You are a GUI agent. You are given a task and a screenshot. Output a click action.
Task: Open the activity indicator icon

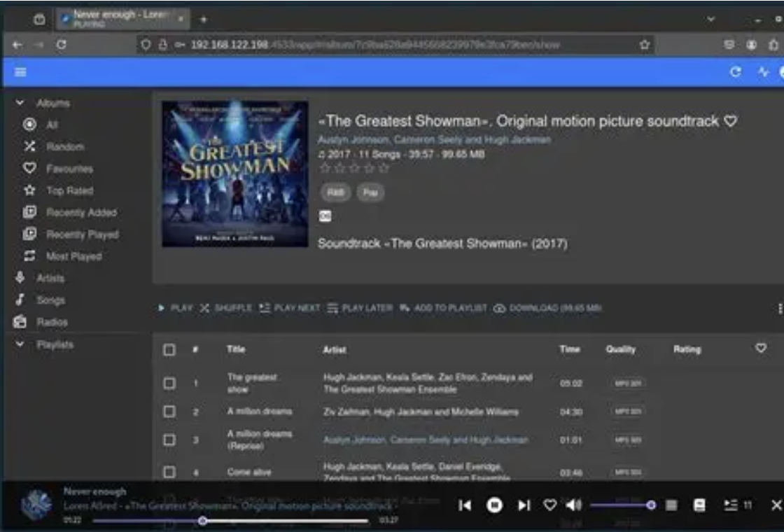point(763,72)
